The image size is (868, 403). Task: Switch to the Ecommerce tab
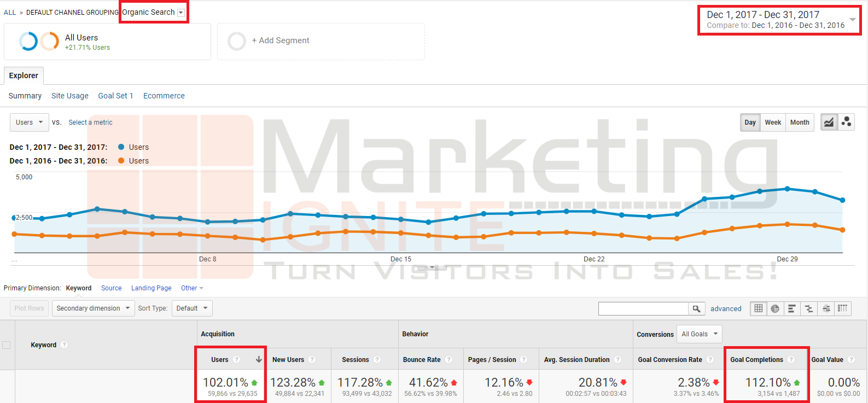coord(164,96)
